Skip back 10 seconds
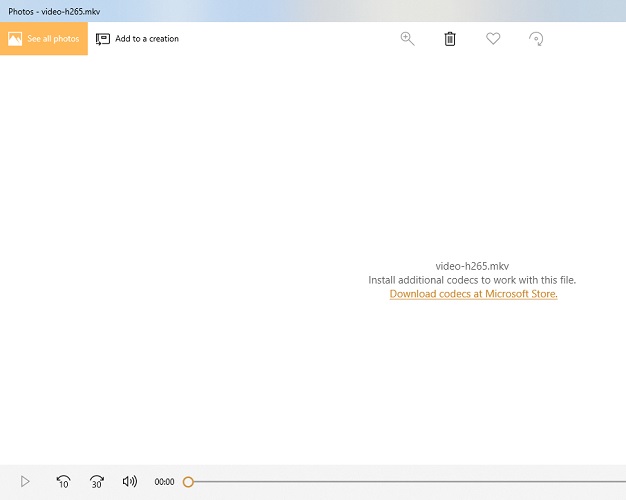The width and height of the screenshot is (626, 500). pos(63,482)
